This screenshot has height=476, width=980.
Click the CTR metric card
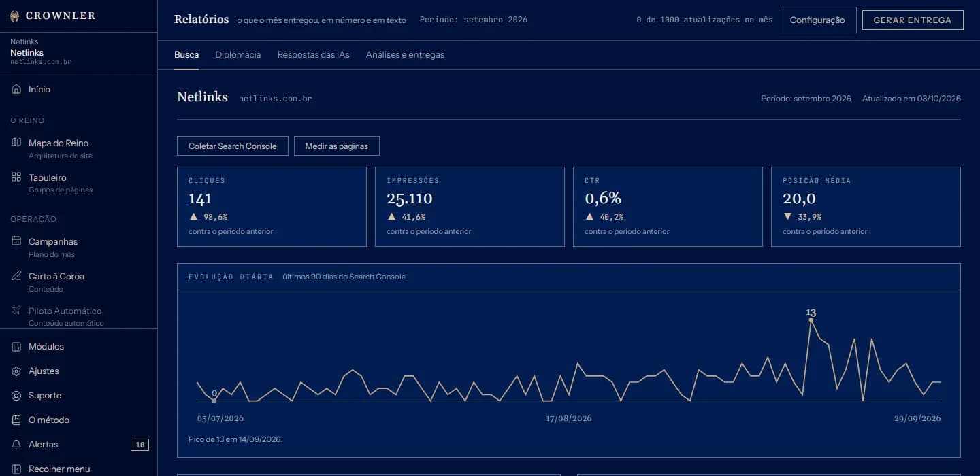pos(668,207)
